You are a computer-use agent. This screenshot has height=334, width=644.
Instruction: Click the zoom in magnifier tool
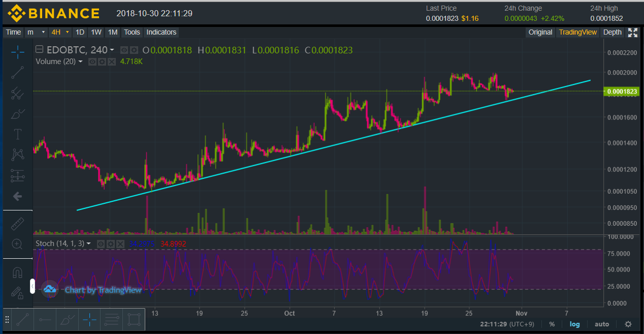(x=18, y=245)
